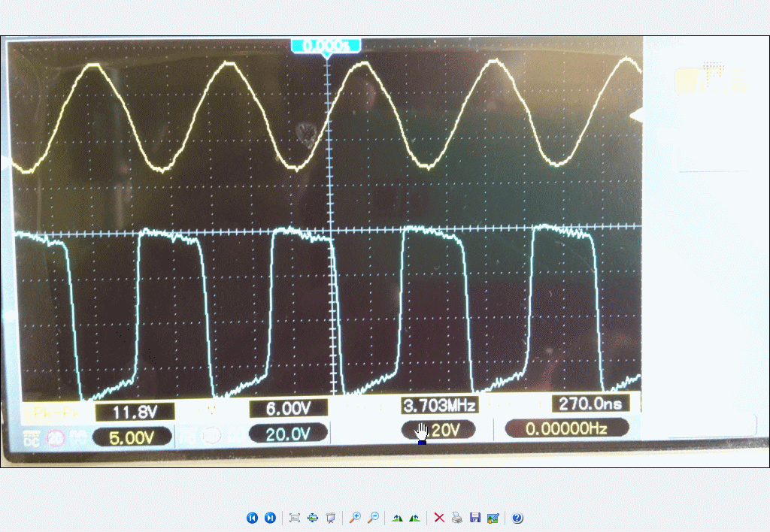Click the 5.00V channel scale label
770x532 pixels.
coord(132,436)
